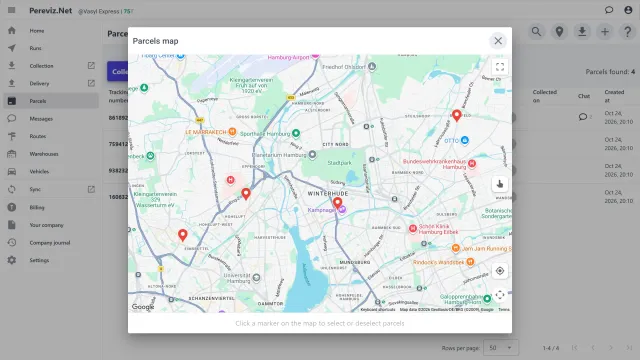Screen dimensions: 640x360
Task: Click the map camera controls button
Action: [500, 295]
